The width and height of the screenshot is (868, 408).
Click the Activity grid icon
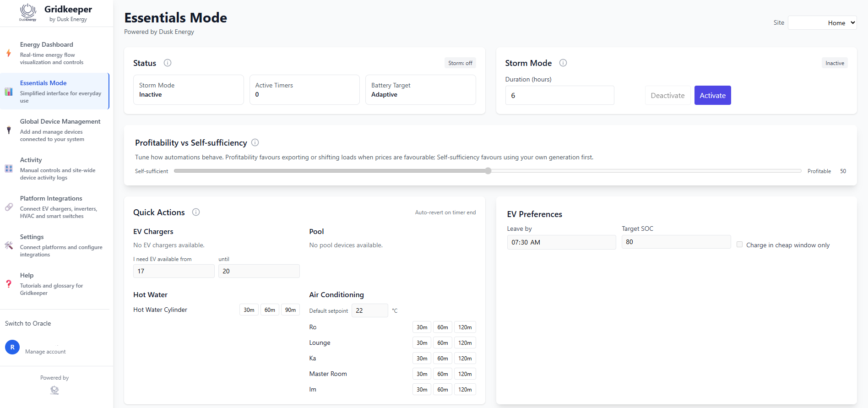tap(9, 169)
